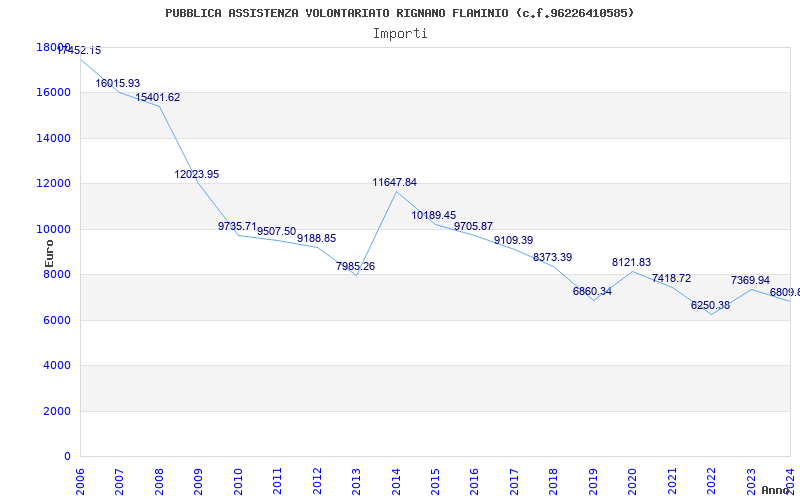Click the Pubblica Assistenza Volontariato chart title
Viewport: 800px width, 500px height.
click(400, 13)
